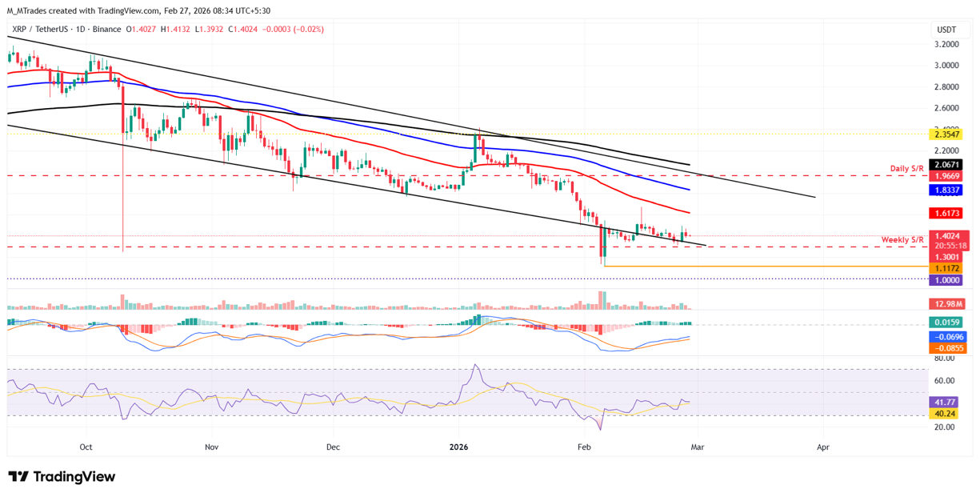Click the Feb marker on the time axis

coord(584,447)
